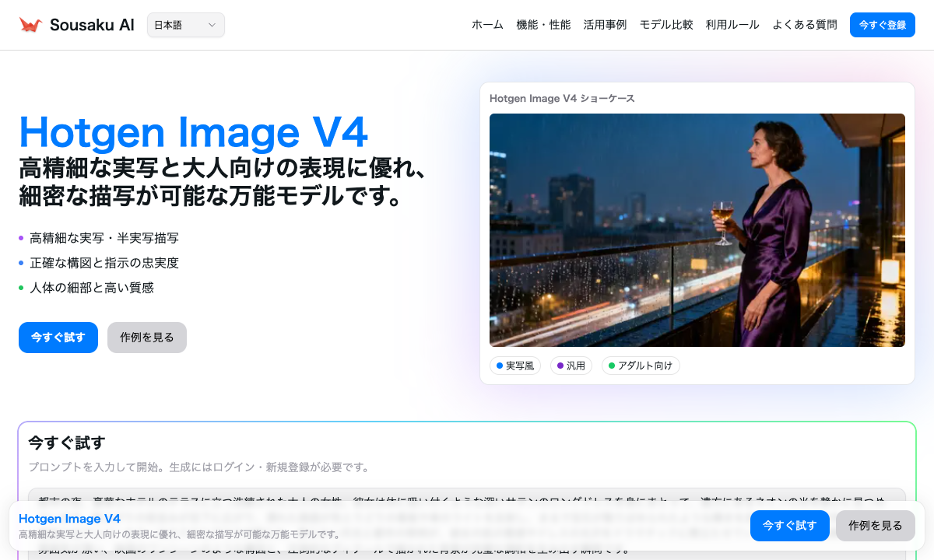
Task: Open the よくある質問 page
Action: 804,24
